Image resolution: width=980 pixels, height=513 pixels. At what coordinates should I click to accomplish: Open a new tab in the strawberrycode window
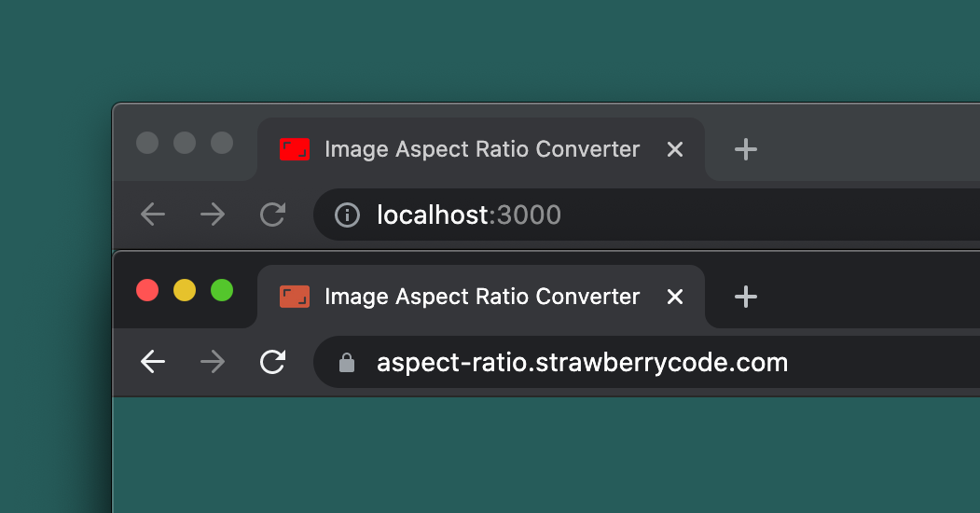745,297
